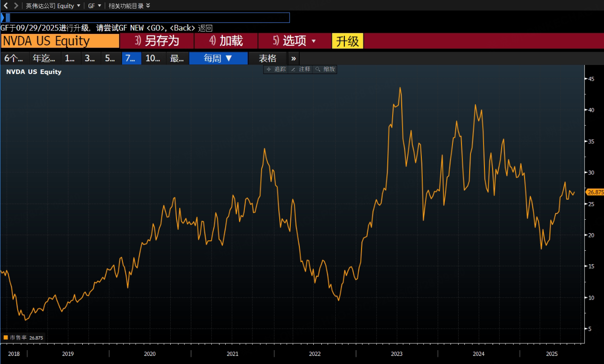
Task: Click the 另存为 (Save As) button
Action: click(x=157, y=41)
